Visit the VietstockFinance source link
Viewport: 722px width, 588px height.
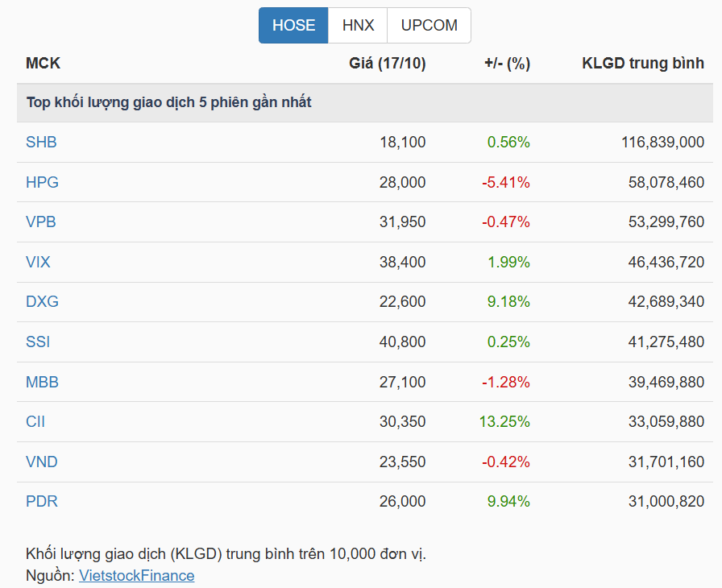coord(136,576)
